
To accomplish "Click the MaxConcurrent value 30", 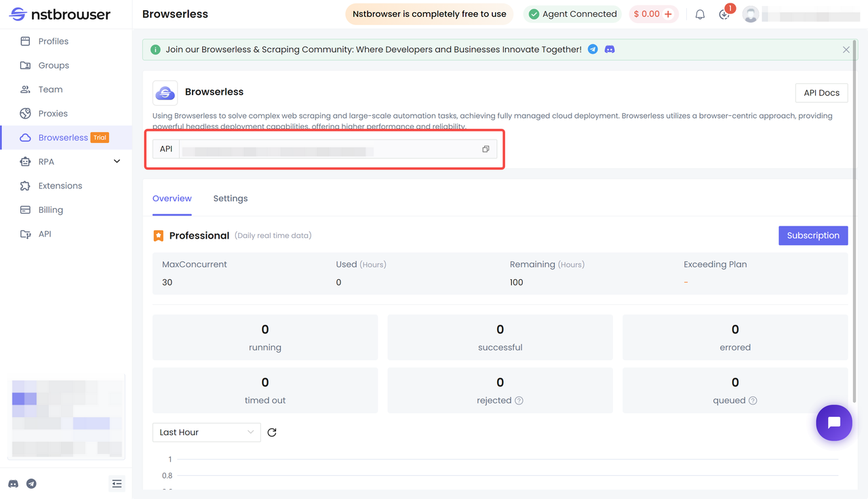I will 167,282.
